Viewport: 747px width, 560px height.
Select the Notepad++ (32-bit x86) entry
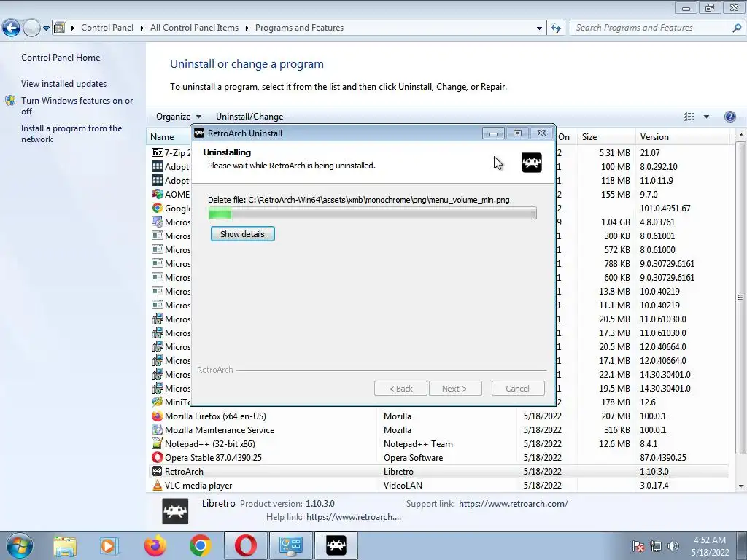tap(438, 444)
